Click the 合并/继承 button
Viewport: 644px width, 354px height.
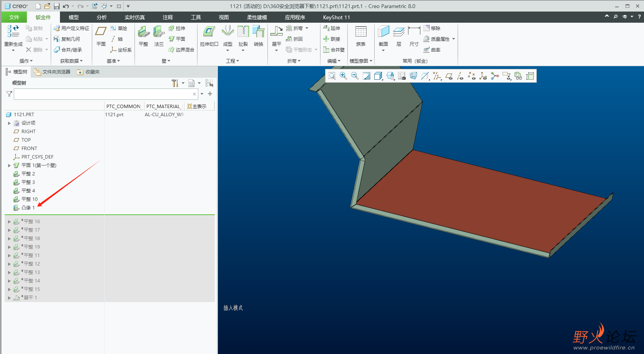pos(68,50)
